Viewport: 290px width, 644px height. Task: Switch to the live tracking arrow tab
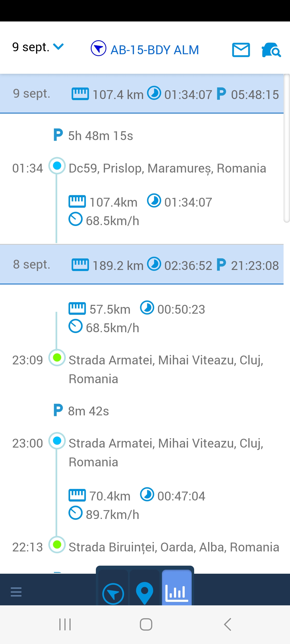(x=113, y=593)
